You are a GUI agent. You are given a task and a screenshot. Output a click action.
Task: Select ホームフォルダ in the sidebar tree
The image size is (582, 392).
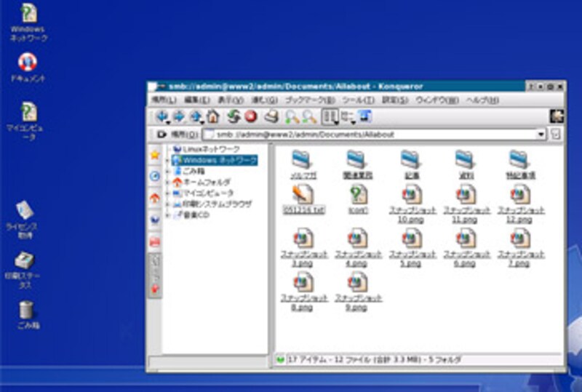202,183
